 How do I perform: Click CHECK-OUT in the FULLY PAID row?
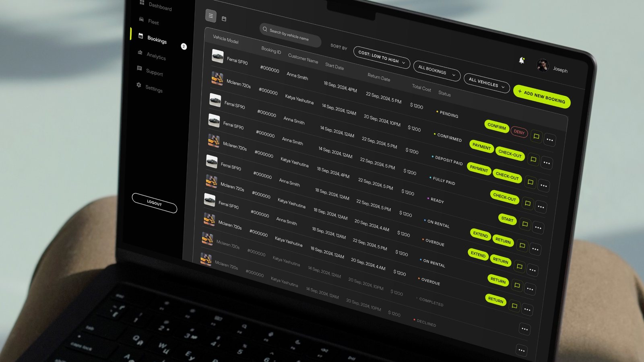point(505,197)
